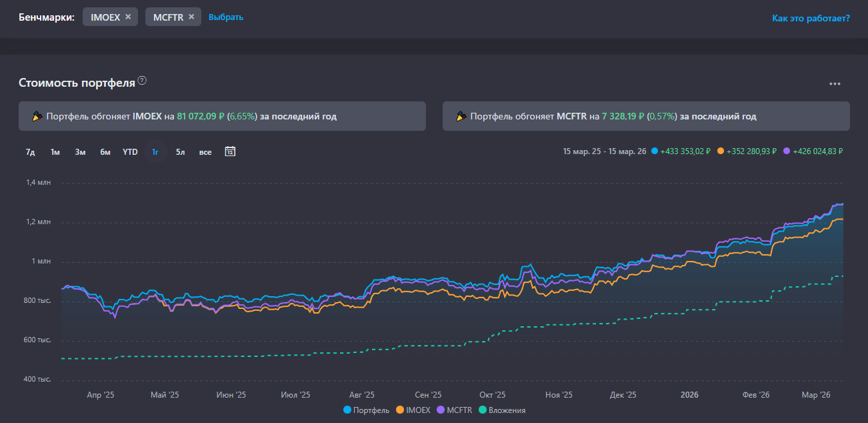Toggle Вложения series in chart legend
The height and width of the screenshot is (423, 868).
point(502,410)
